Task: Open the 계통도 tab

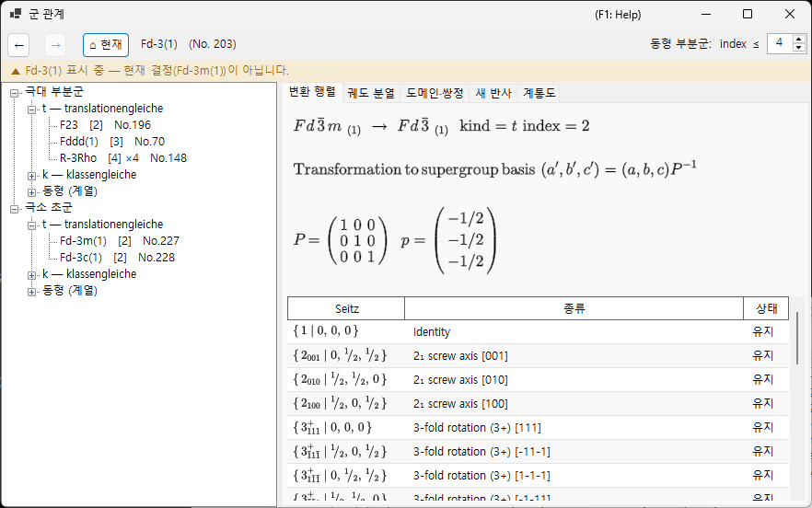Action: (x=539, y=93)
